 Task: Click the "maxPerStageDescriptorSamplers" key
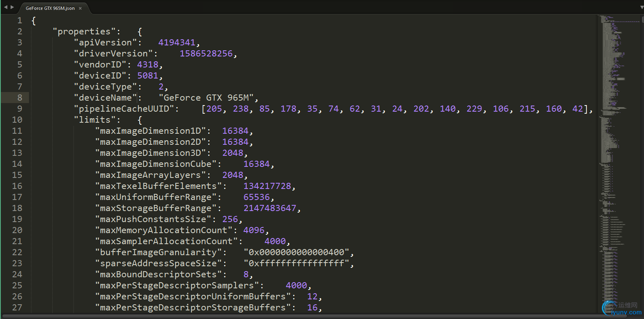[x=177, y=285]
